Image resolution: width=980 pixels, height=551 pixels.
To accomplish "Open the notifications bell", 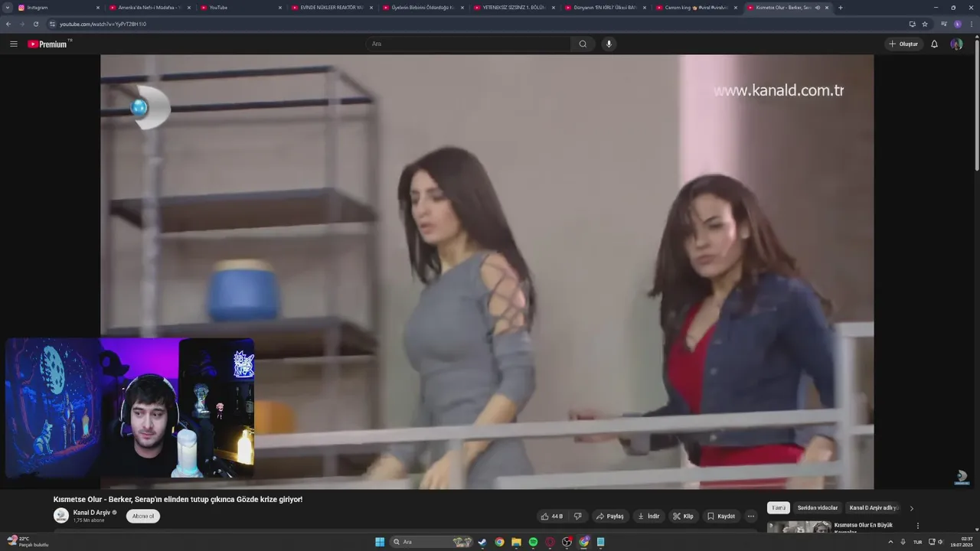I will pyautogui.click(x=934, y=44).
